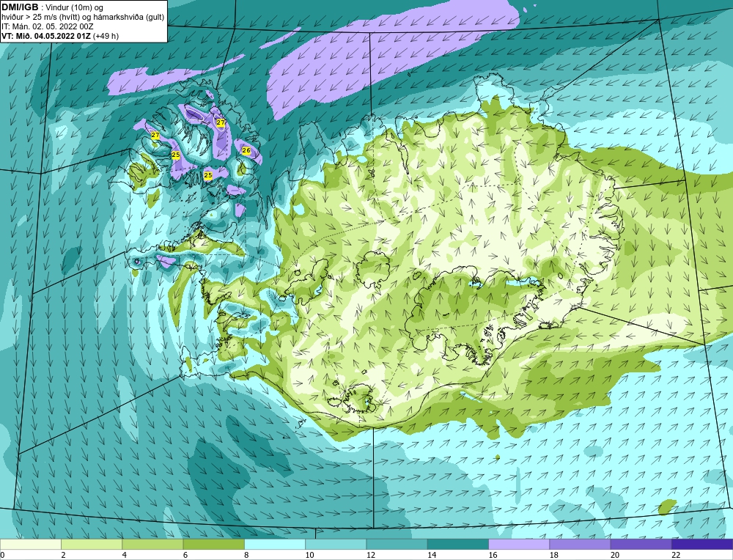Click the scale label '0'

click(x=2, y=555)
